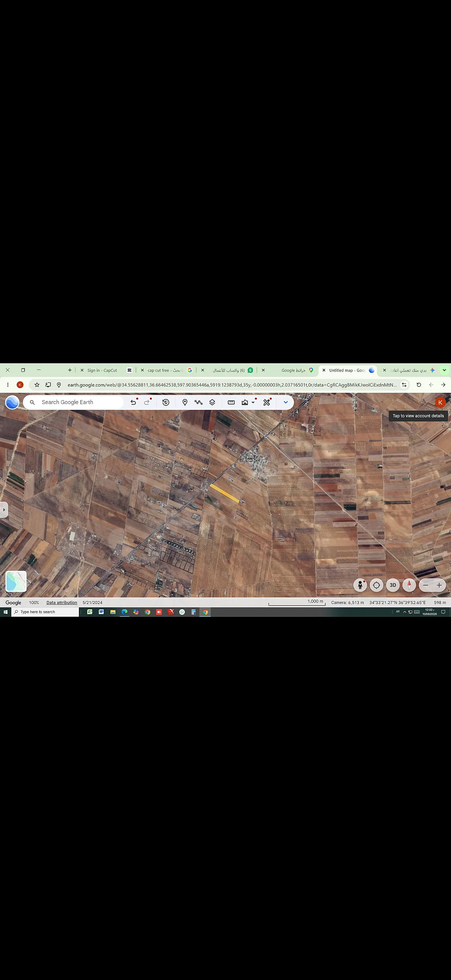Open the Google account avatar K
The height and width of the screenshot is (980, 451).
441,403
